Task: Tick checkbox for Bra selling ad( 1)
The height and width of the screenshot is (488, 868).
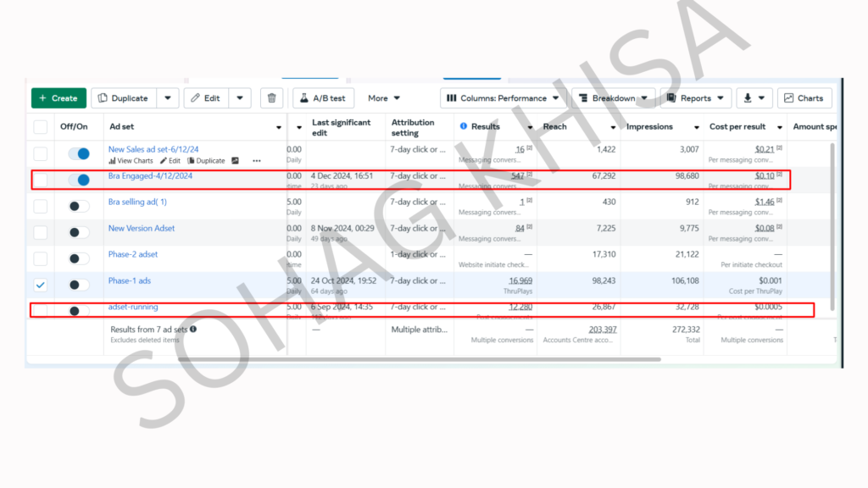Action: tap(41, 206)
